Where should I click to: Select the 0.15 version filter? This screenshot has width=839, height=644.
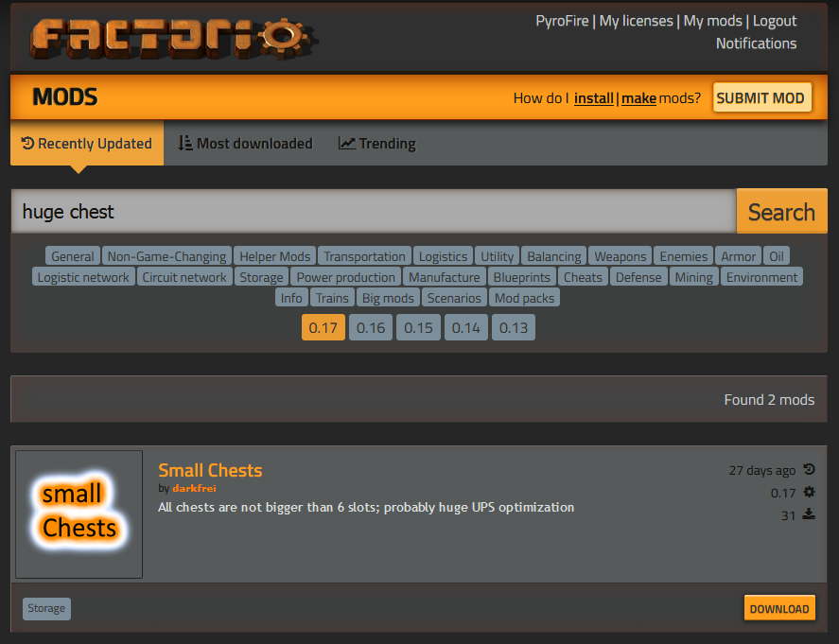click(418, 327)
